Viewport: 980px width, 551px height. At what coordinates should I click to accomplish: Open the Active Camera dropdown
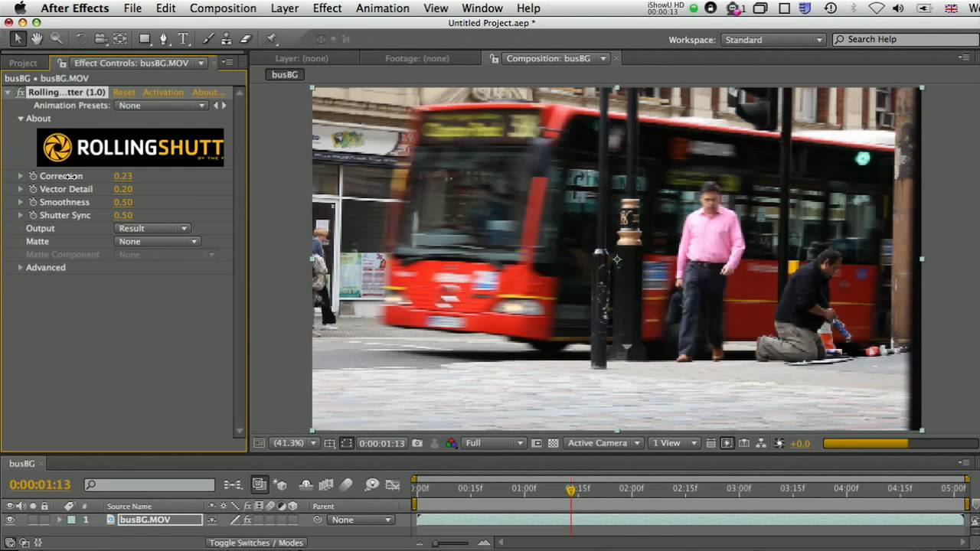(x=603, y=443)
